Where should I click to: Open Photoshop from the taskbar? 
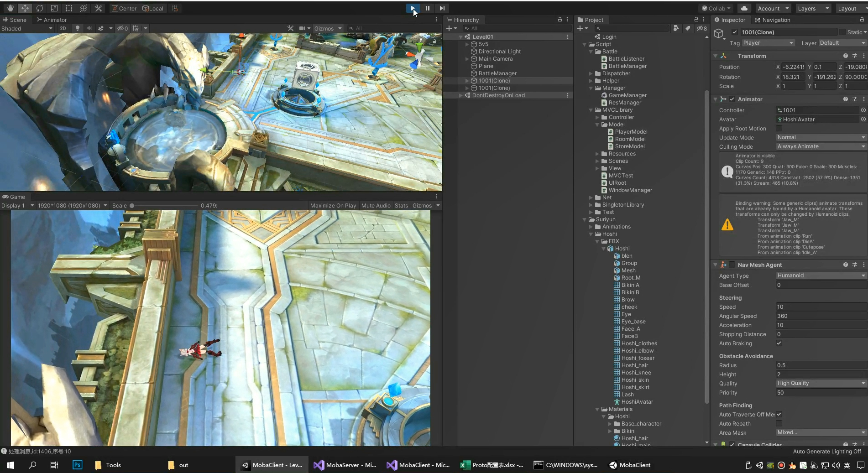(x=77, y=465)
